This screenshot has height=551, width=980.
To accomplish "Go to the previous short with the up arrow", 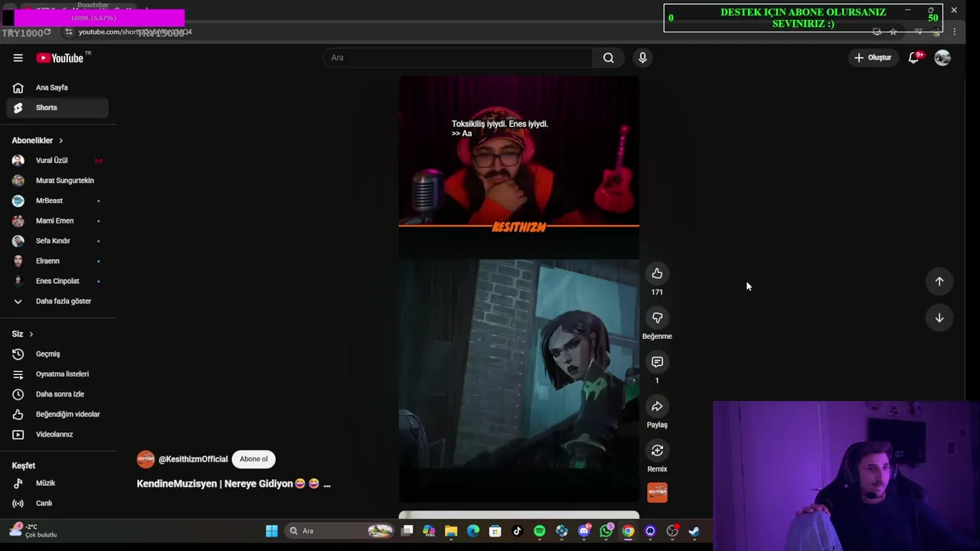I will 939,282.
